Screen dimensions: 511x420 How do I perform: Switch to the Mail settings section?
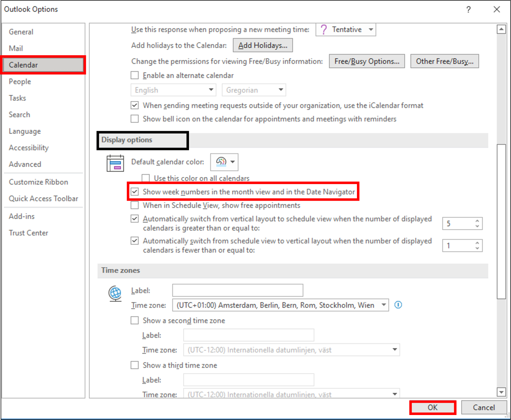(x=16, y=48)
